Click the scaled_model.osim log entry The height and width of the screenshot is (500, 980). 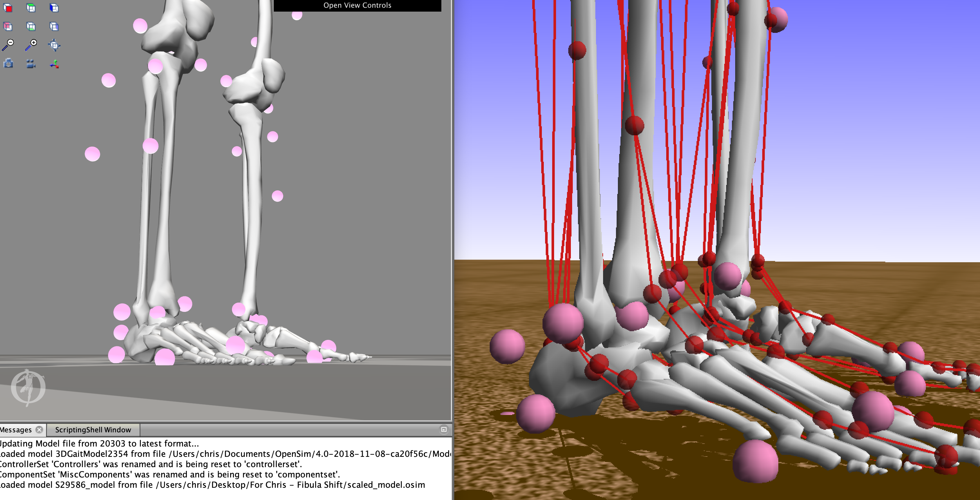pos(213,485)
